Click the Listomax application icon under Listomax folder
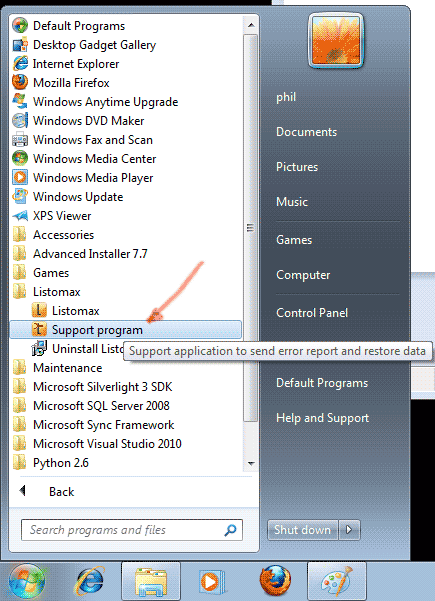Image resolution: width=435 pixels, height=601 pixels. (x=39, y=310)
